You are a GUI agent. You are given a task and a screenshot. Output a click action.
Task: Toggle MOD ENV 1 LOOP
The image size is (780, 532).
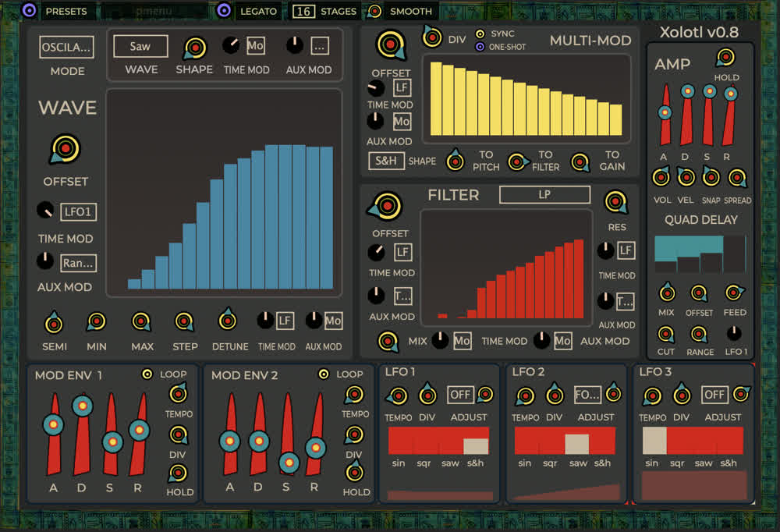(147, 374)
